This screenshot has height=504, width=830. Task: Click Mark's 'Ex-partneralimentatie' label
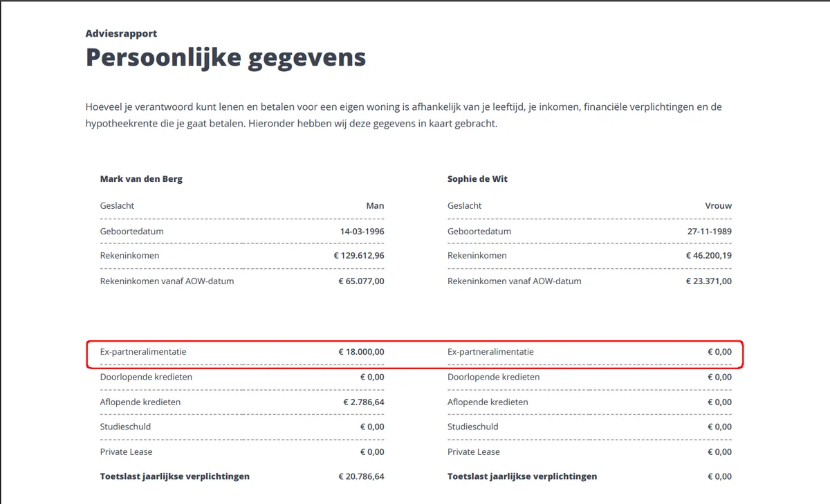pyautogui.click(x=143, y=352)
